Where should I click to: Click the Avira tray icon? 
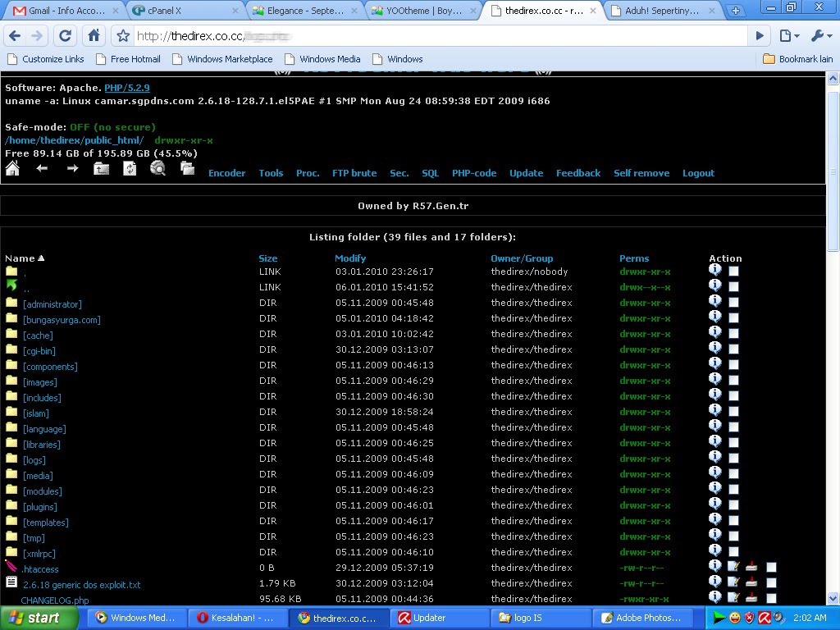click(x=765, y=618)
